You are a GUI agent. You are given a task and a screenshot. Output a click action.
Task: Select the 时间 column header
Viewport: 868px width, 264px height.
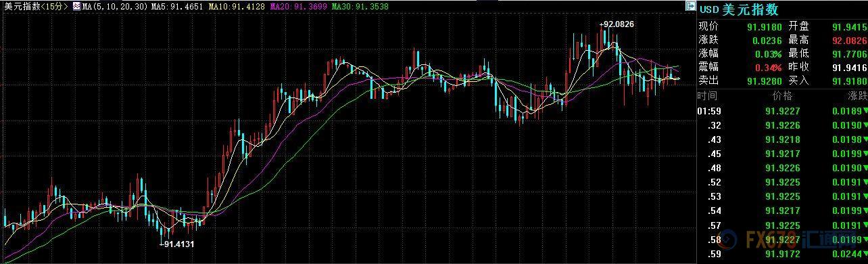pyautogui.click(x=708, y=97)
